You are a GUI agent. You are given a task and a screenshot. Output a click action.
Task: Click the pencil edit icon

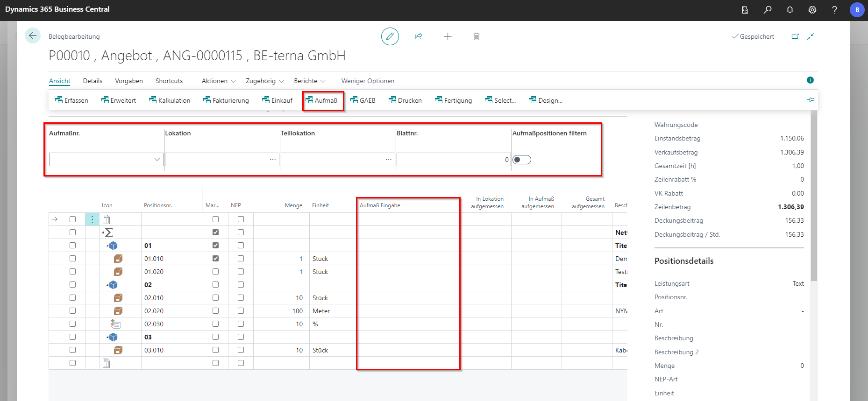(390, 36)
